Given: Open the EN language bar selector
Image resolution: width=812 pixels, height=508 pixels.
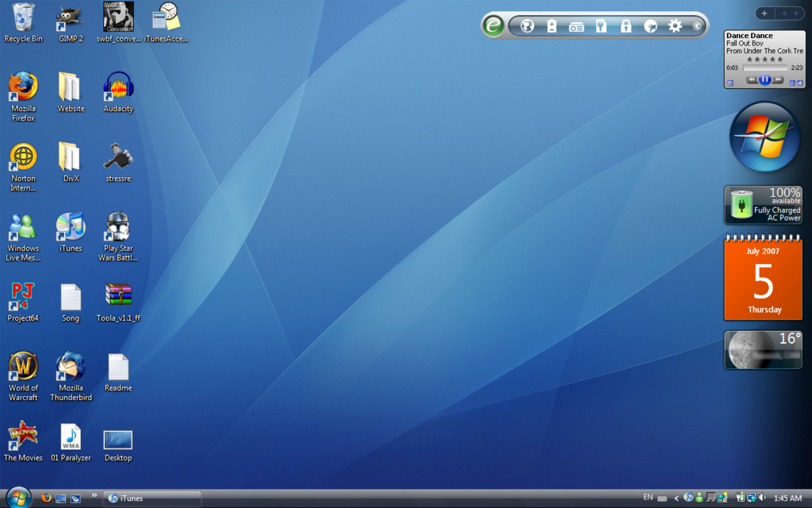Looking at the screenshot, I should pos(648,497).
